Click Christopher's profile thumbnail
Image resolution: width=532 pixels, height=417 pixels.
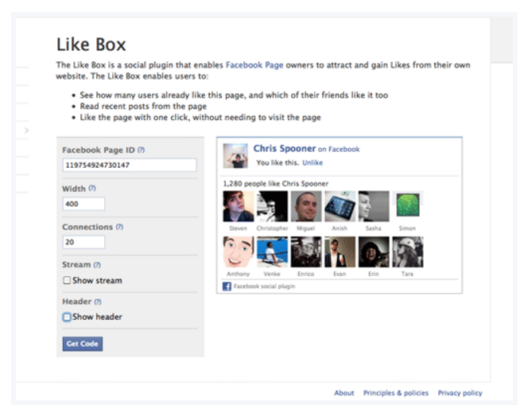(x=272, y=206)
